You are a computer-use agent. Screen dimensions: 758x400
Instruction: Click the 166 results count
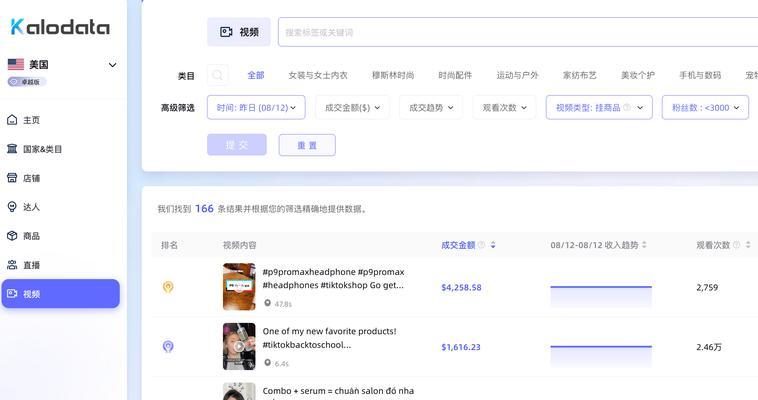(204, 208)
